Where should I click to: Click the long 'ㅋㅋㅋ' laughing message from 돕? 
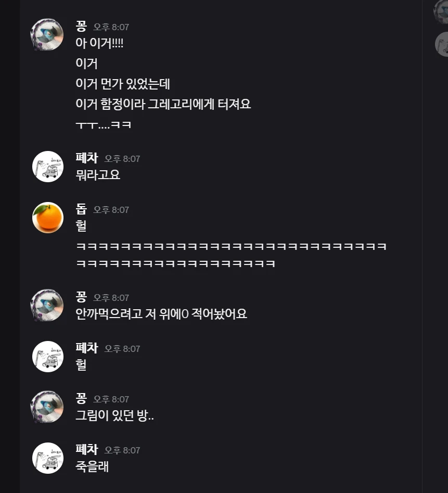tap(231, 246)
